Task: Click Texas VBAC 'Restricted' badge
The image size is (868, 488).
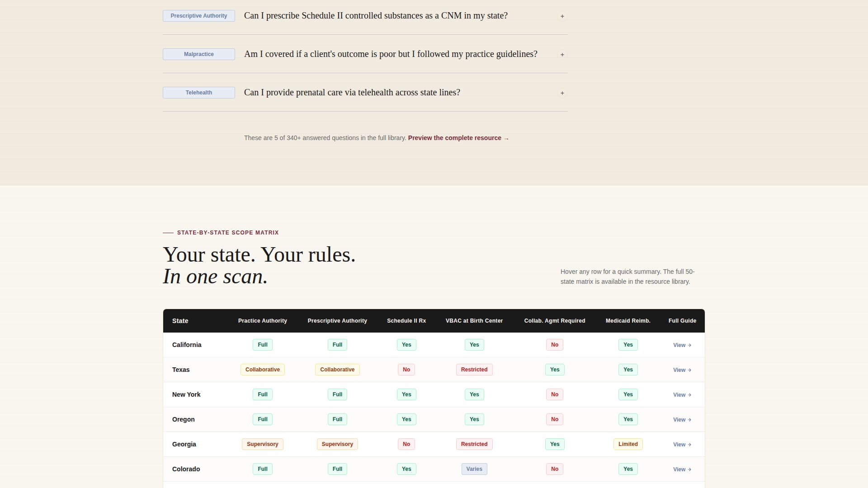Action: [474, 370]
